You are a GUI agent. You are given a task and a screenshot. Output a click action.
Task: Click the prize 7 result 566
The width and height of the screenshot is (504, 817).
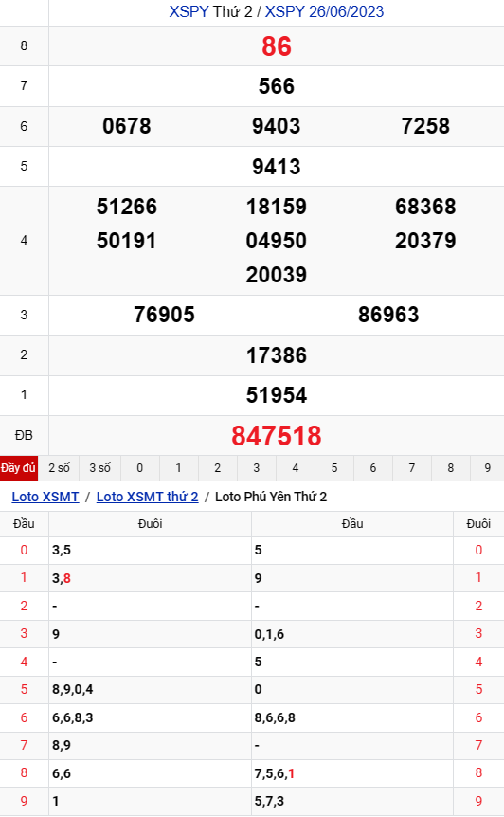(277, 86)
